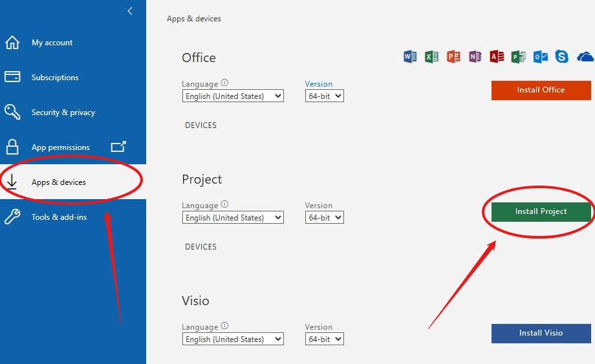This screenshot has height=364, width=595.
Task: Click the Access app icon
Action: click(497, 56)
